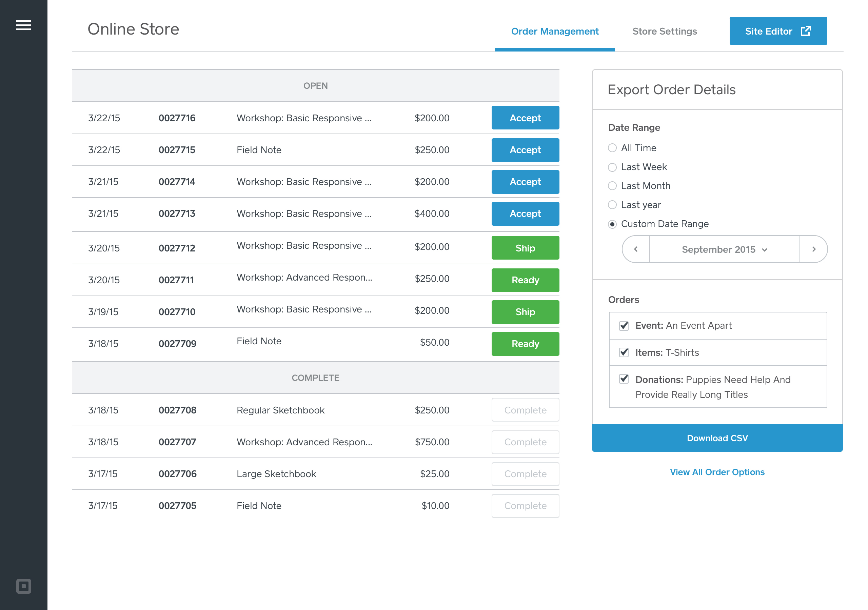The width and height of the screenshot is (868, 610).
Task: Click the Download CSV button
Action: (717, 438)
